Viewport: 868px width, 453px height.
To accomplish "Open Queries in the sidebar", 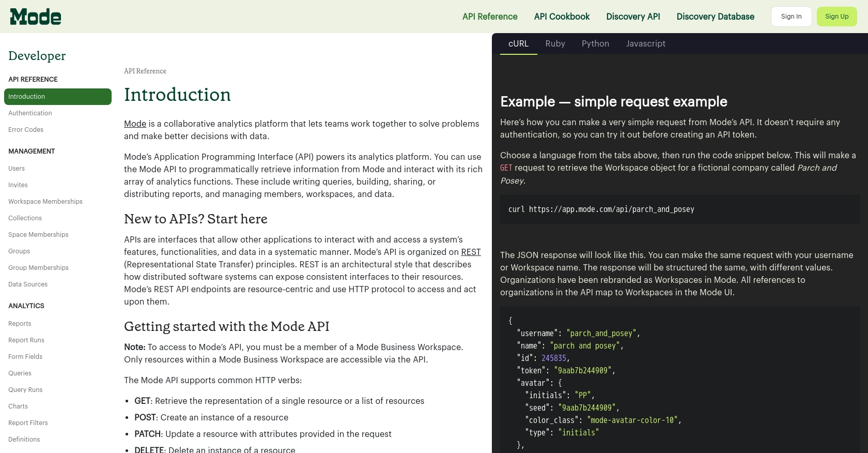I will pos(20,373).
